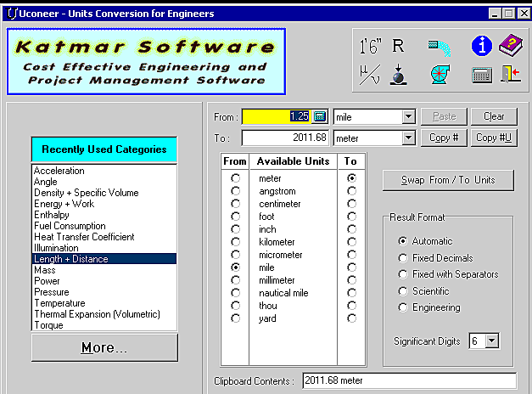Select kilometer as To unit
Image resolution: width=532 pixels, height=394 pixels.
(x=352, y=242)
